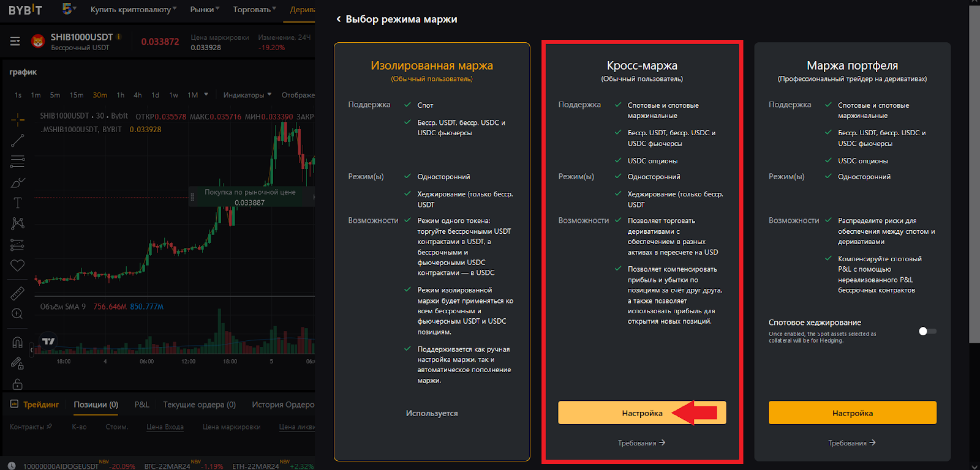980x470 pixels.
Task: Open the Индикаторы dropdown
Action: pos(247,95)
